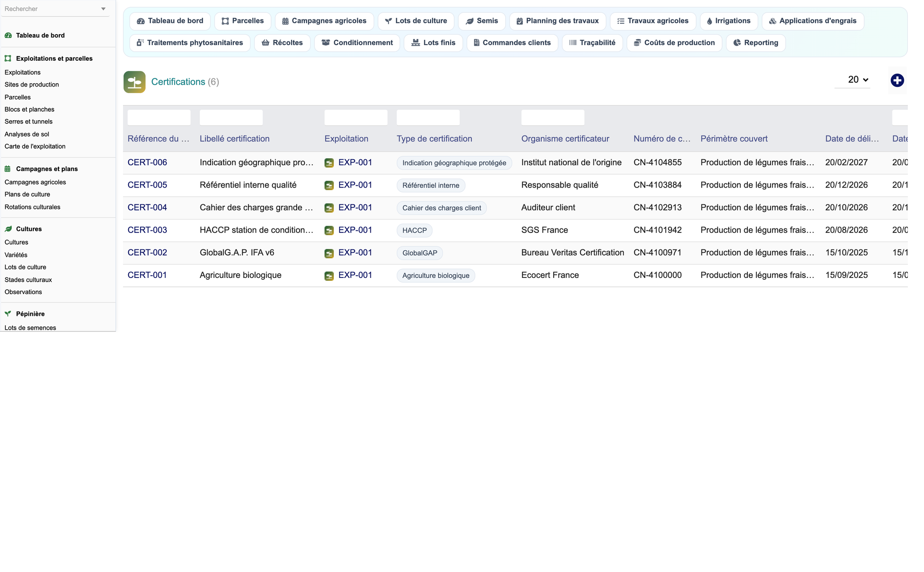Image resolution: width=924 pixels, height=572 pixels.
Task: Select Observations in sidebar
Action: [x=23, y=292]
